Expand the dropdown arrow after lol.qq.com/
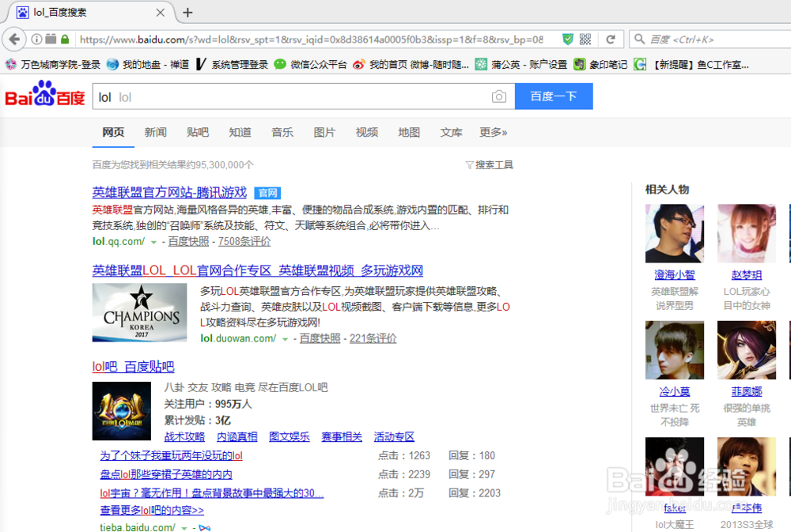The width and height of the screenshot is (791, 532). point(154,242)
